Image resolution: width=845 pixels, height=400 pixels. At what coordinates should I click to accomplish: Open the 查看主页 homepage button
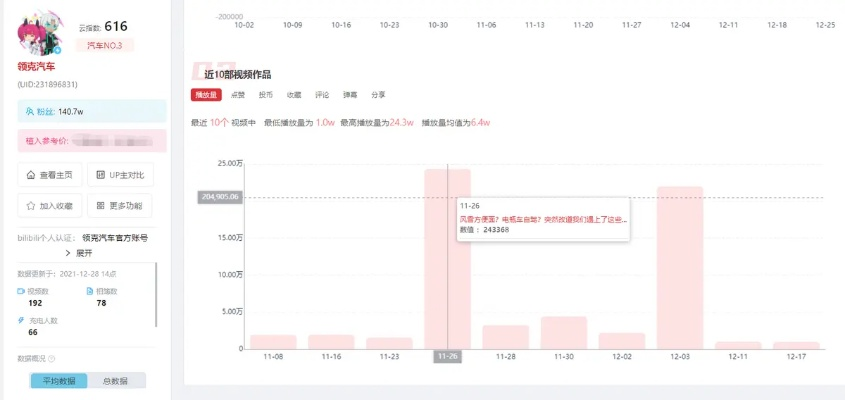pos(50,175)
